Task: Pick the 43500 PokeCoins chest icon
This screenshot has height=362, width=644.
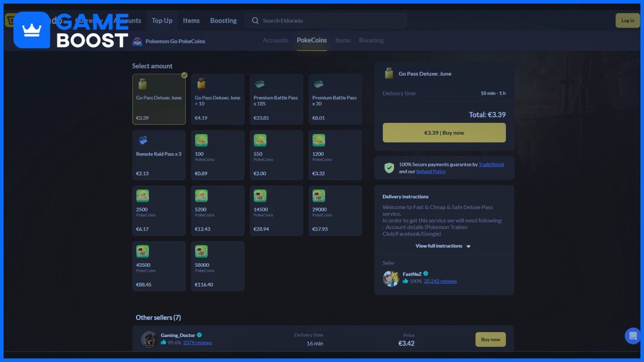Action: click(x=143, y=251)
